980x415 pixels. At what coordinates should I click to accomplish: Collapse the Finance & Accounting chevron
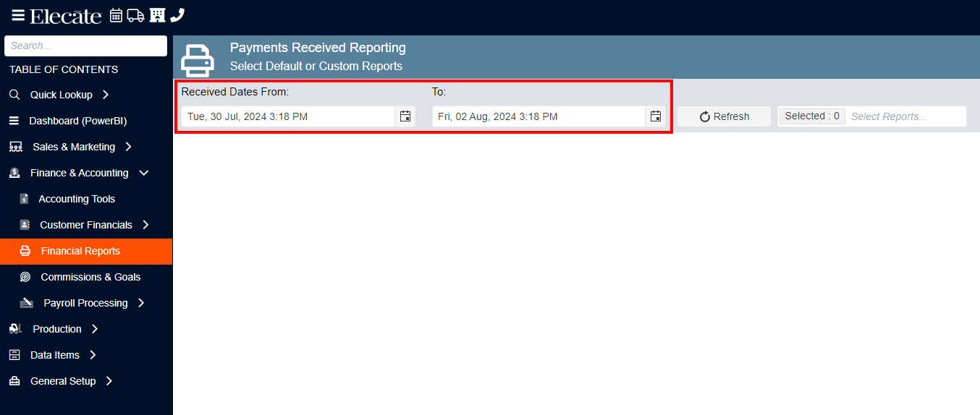pos(143,173)
